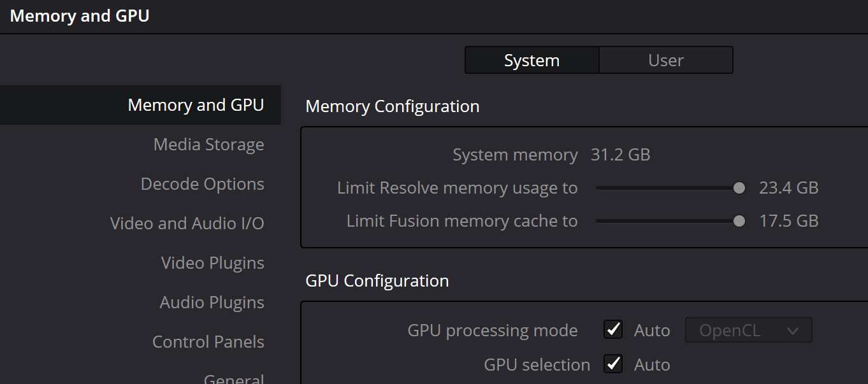Go to Video and Audio I/O
Image resolution: width=868 pixels, height=384 pixels.
point(187,224)
